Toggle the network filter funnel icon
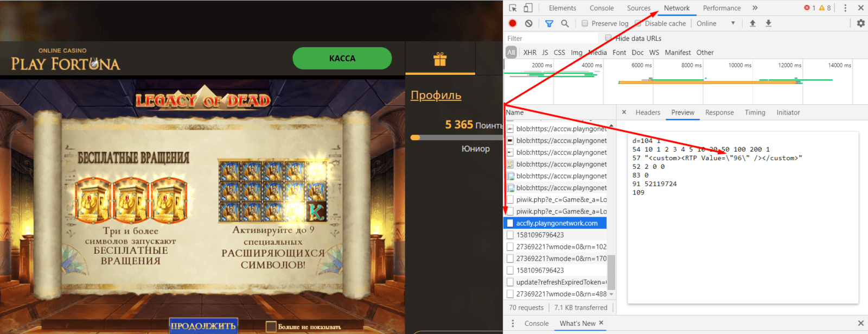Screen dimensions: 868x334 pos(549,23)
